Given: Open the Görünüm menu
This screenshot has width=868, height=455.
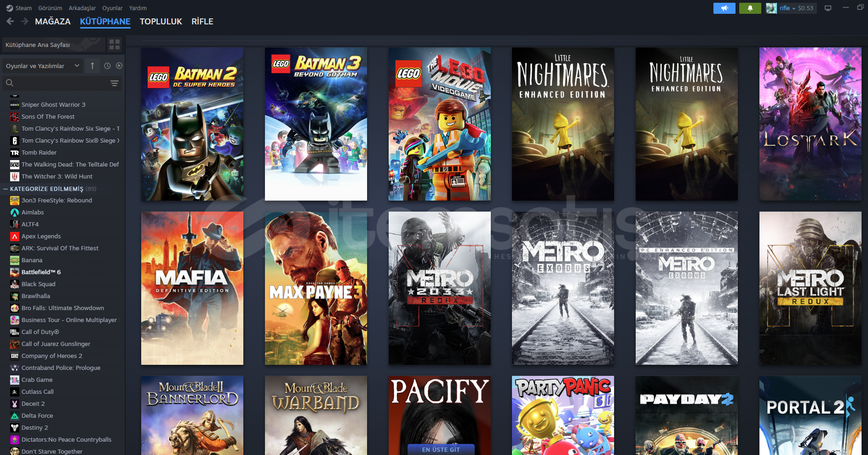Looking at the screenshot, I should coord(50,8).
